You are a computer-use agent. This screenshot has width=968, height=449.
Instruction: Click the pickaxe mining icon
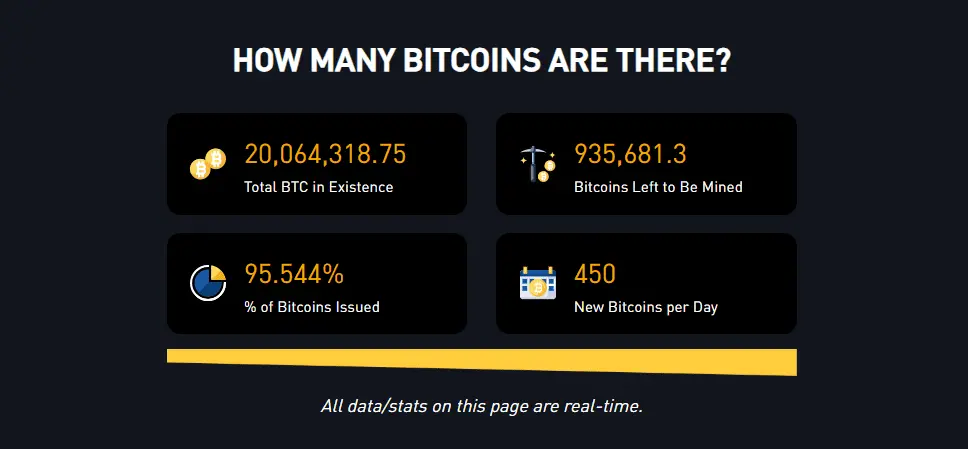click(x=537, y=164)
